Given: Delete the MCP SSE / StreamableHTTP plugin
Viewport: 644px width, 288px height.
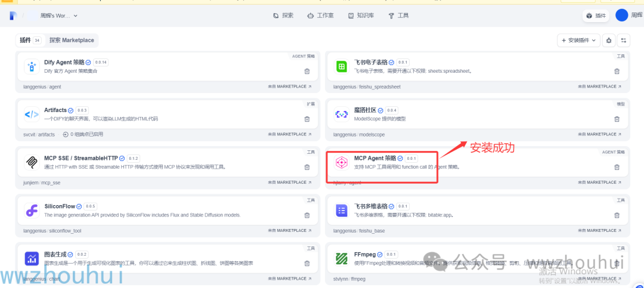Looking at the screenshot, I should click(x=307, y=167).
